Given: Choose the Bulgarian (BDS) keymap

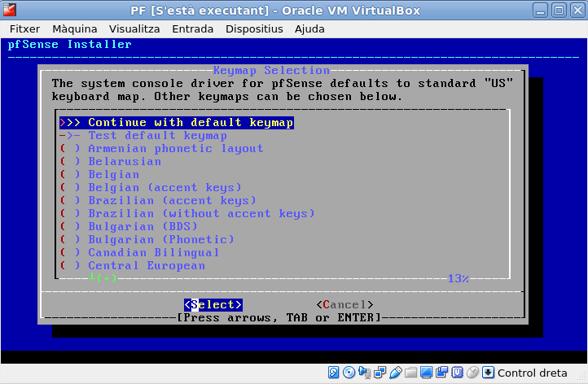Looking at the screenshot, I should pyautogui.click(x=129, y=226).
